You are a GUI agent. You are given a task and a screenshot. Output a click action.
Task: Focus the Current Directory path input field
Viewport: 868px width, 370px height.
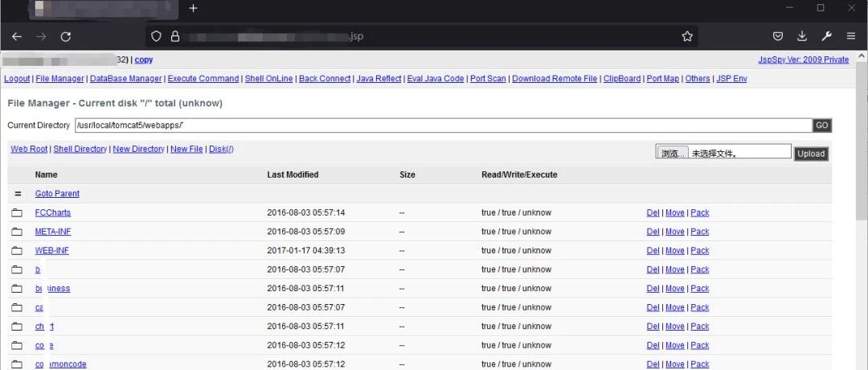444,125
